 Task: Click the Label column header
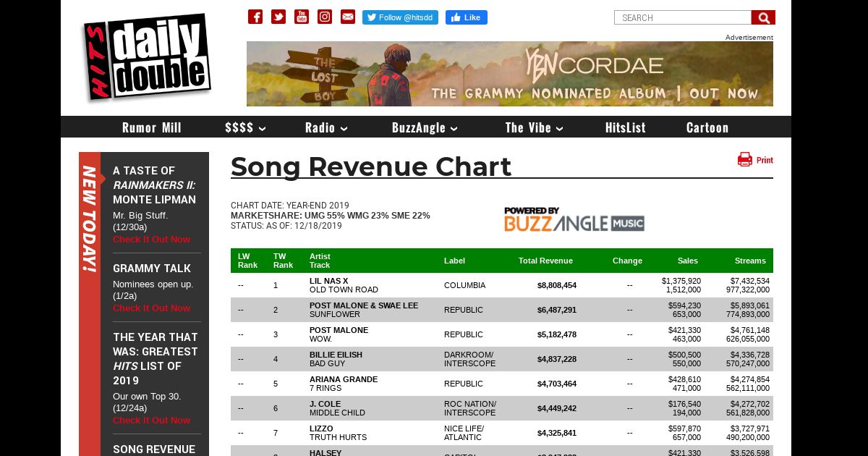454,261
